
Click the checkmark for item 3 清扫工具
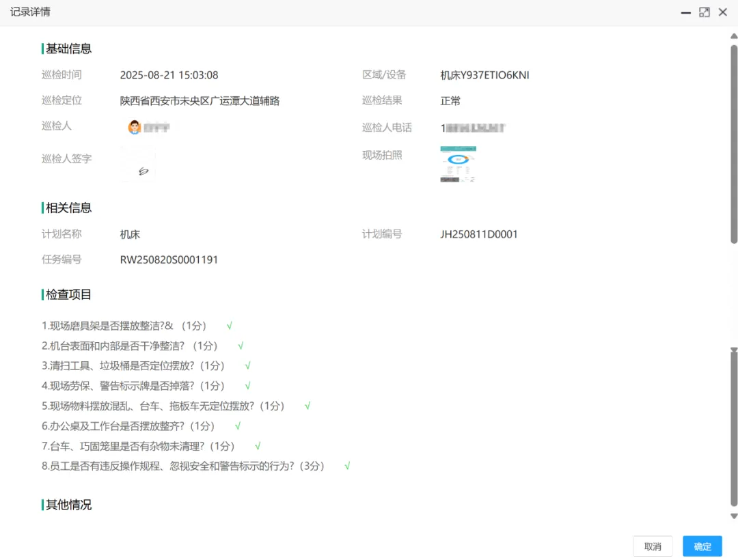click(x=247, y=366)
